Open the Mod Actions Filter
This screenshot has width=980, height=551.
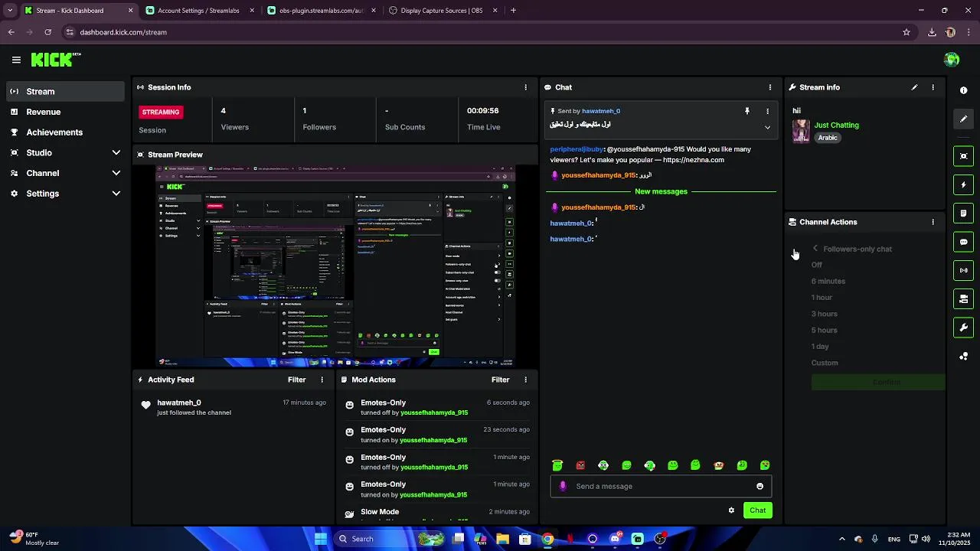click(x=501, y=380)
